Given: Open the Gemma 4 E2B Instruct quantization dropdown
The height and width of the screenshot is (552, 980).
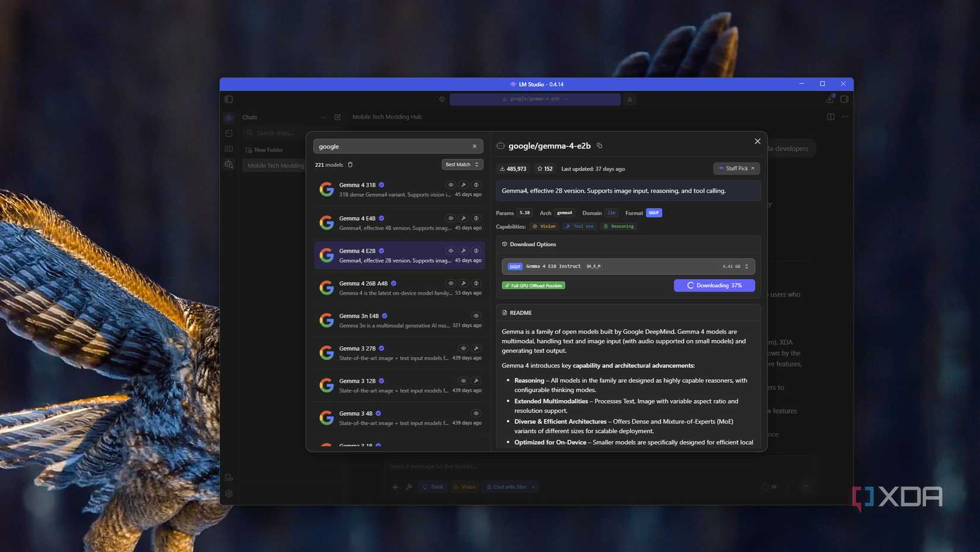Looking at the screenshot, I should coord(628,266).
